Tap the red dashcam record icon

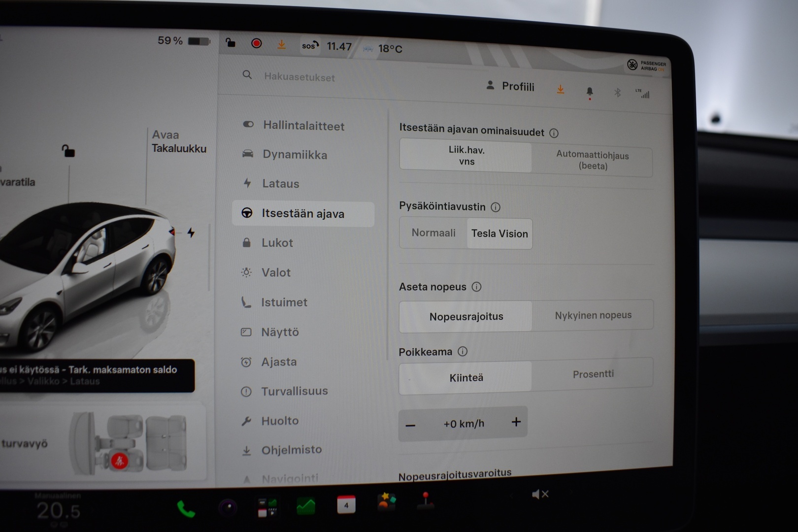pos(256,43)
